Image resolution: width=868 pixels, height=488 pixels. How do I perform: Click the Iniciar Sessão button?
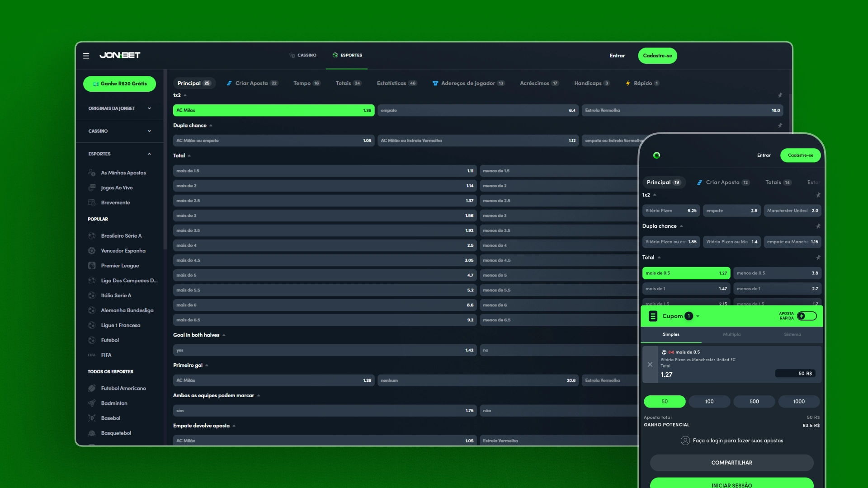[x=731, y=483]
